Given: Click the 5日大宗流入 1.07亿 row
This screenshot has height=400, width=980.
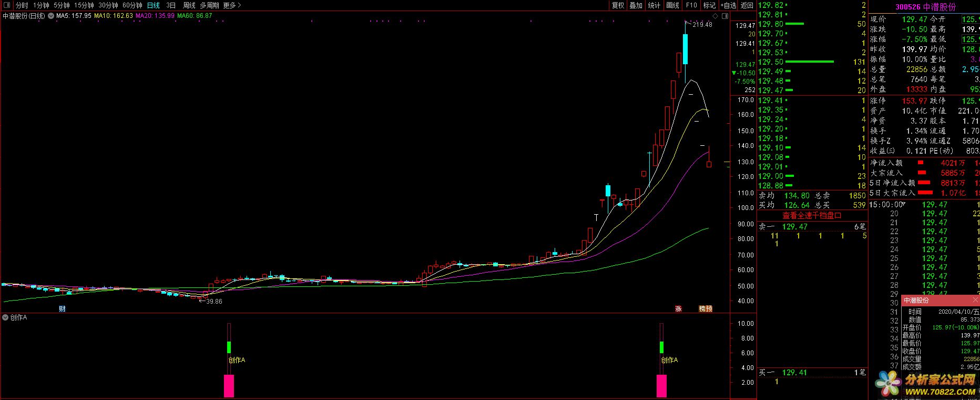Looking at the screenshot, I should [924, 193].
